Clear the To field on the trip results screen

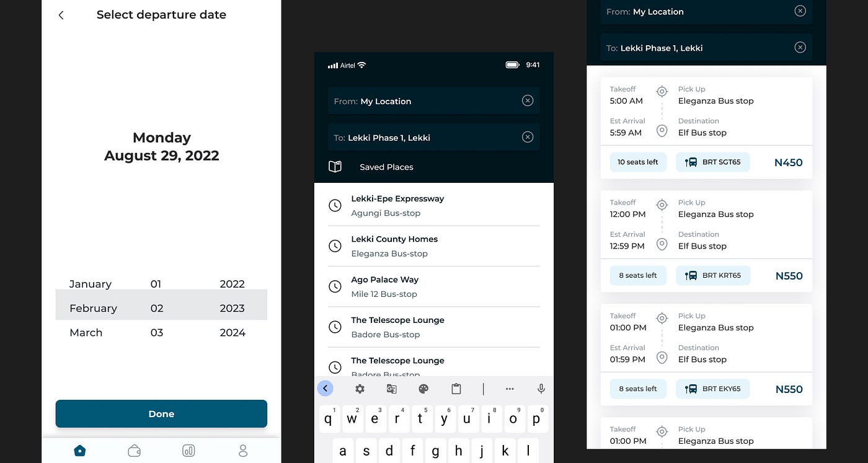[800, 47]
